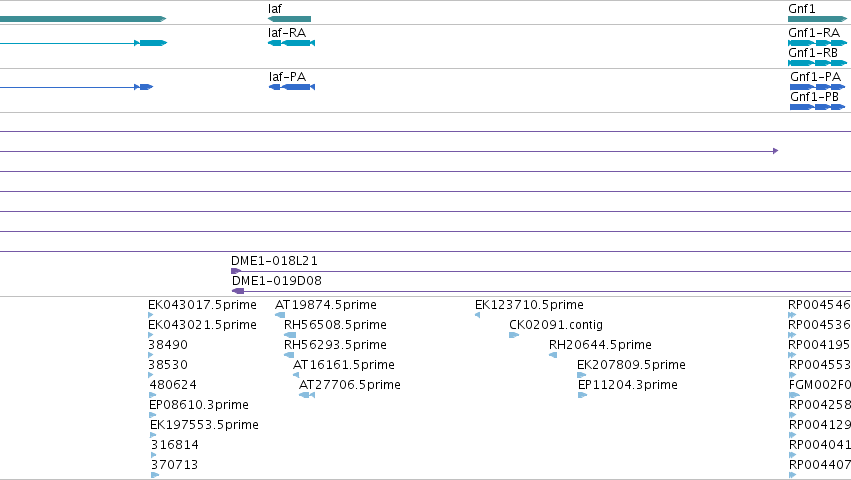Click the EK123710.5prime label
This screenshot has width=851, height=480.
click(529, 305)
